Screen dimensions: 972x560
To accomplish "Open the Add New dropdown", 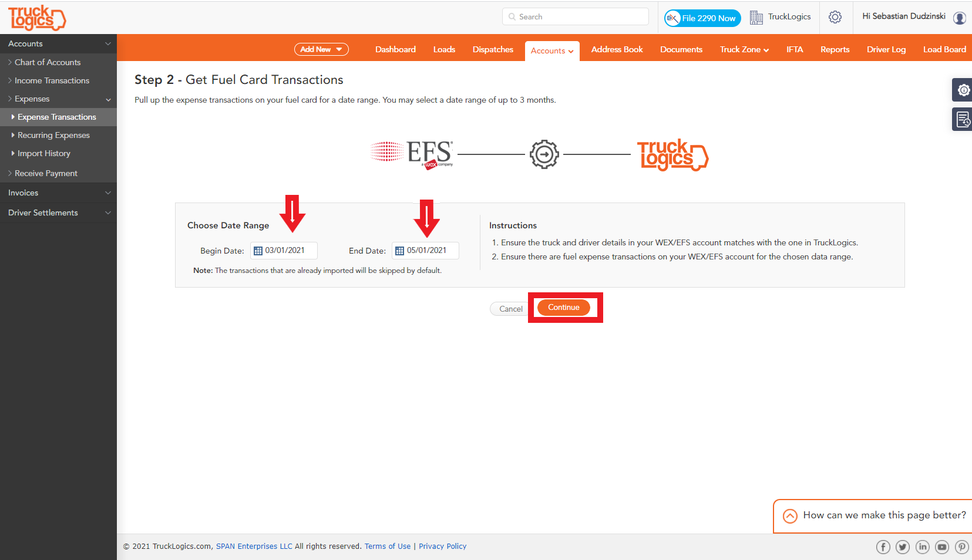I will pos(321,49).
